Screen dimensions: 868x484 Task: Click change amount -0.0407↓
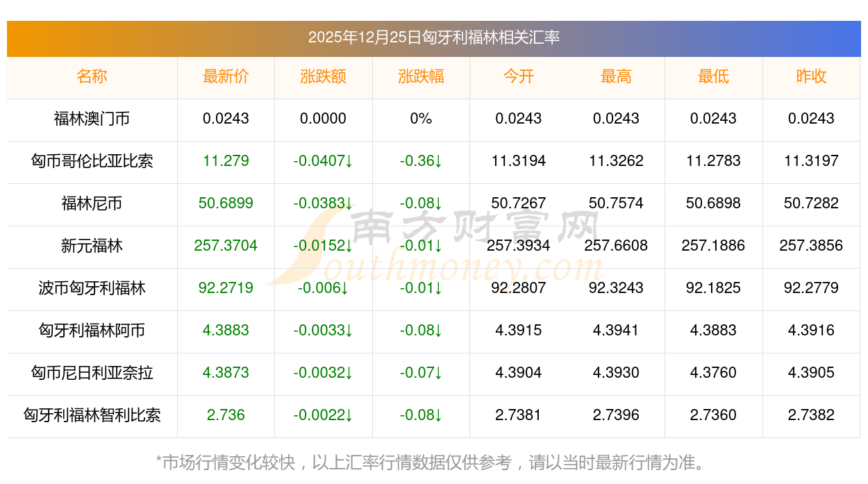pos(323,161)
